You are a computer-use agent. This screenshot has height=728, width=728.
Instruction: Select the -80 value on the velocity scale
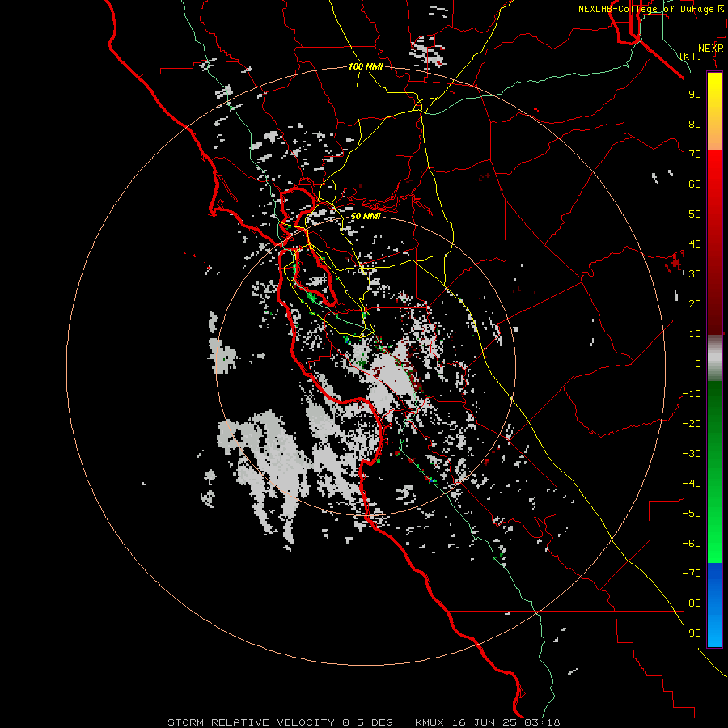[692, 603]
